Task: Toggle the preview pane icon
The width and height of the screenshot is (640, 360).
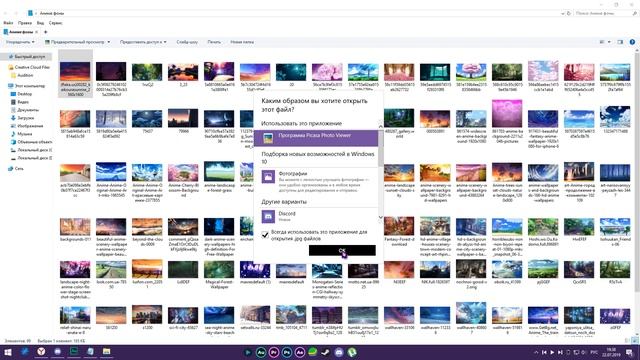Action: [x=620, y=42]
